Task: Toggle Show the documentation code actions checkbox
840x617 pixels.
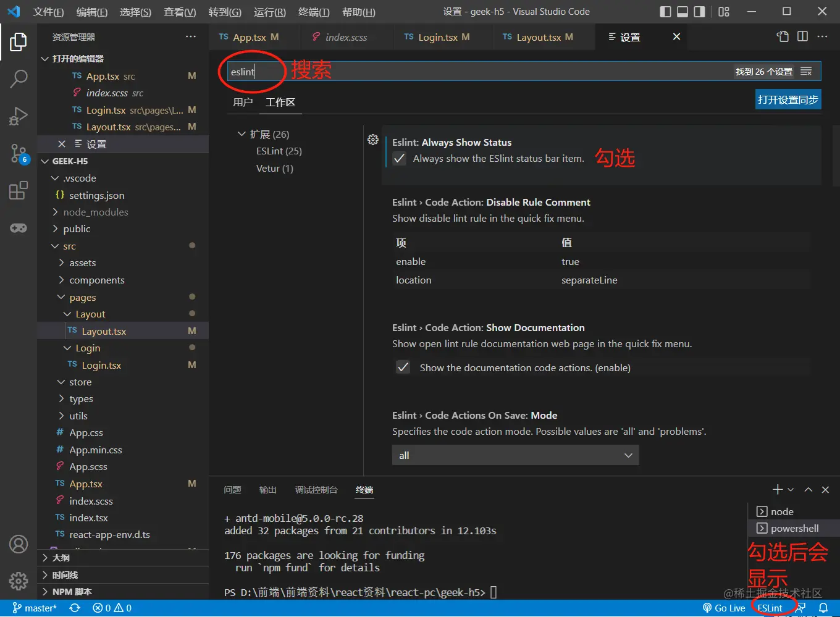Action: [403, 367]
